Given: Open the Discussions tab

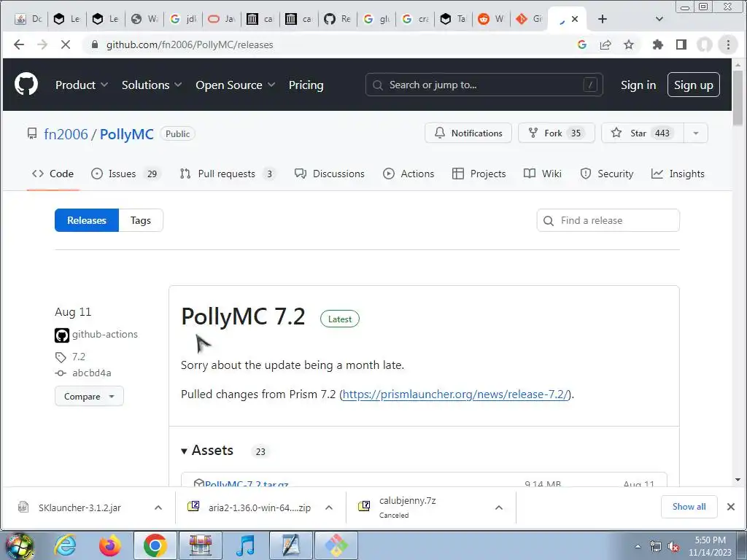Looking at the screenshot, I should coord(330,174).
